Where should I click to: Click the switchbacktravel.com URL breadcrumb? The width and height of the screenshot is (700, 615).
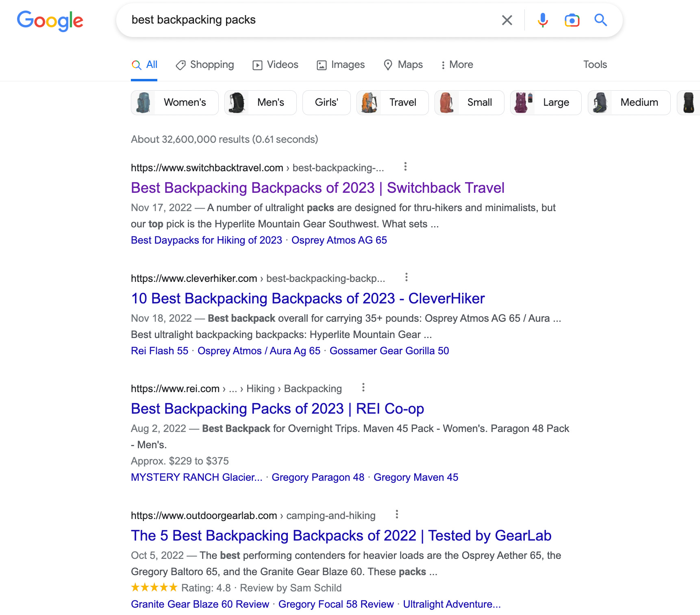pyautogui.click(x=257, y=168)
